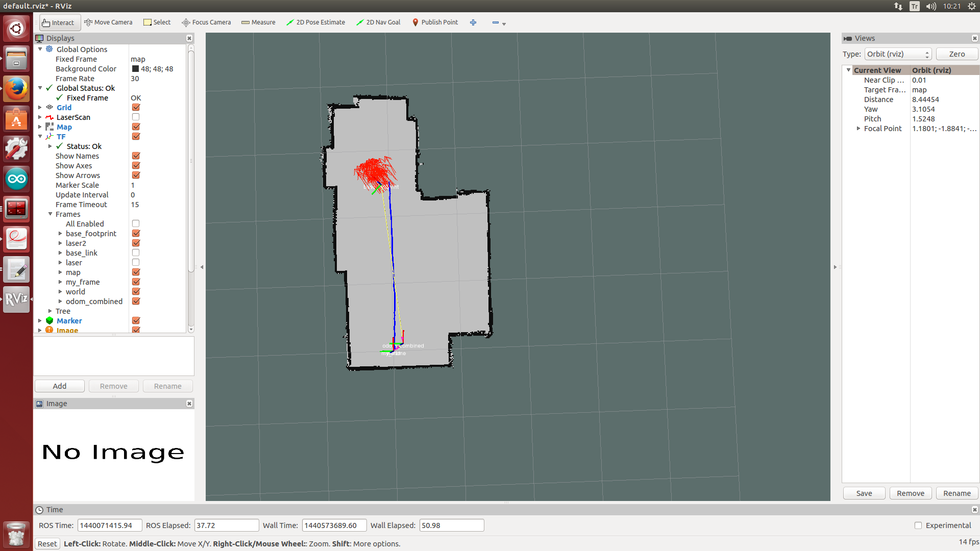Image resolution: width=980 pixels, height=551 pixels.
Task: Toggle Show Axes checkbox
Action: 136,166
